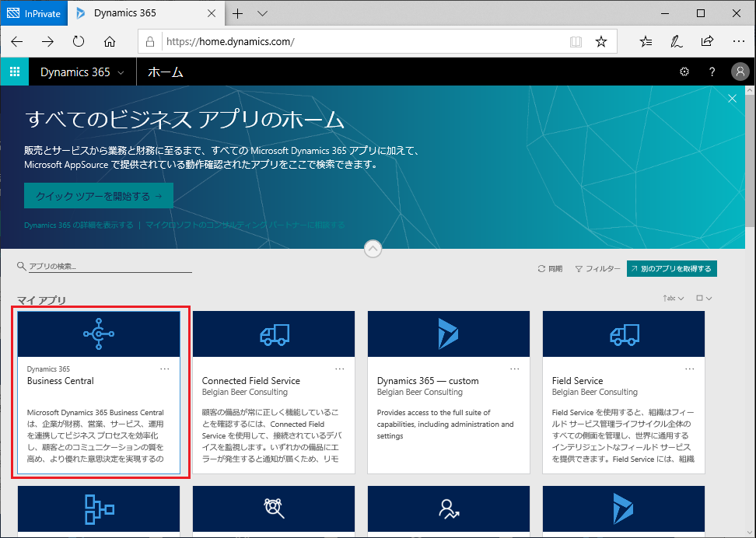Open the help question mark

[x=712, y=72]
